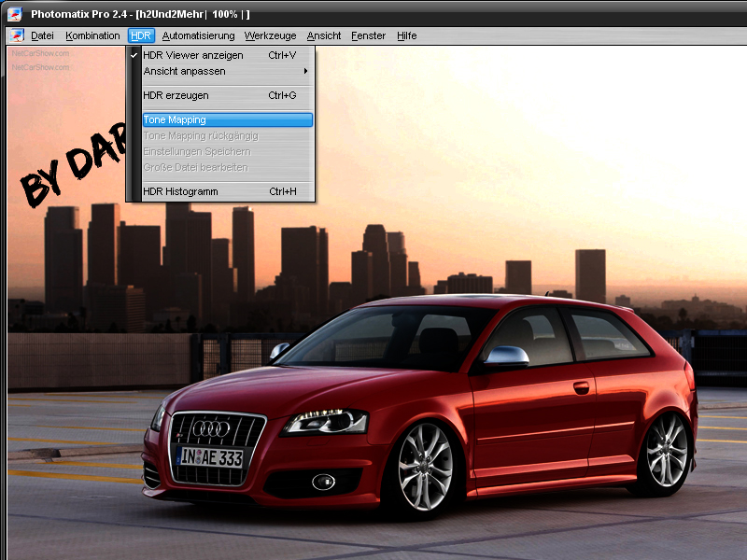Image resolution: width=747 pixels, height=560 pixels.
Task: Uncheck HDR Viewer anzeigen option
Action: [x=192, y=55]
